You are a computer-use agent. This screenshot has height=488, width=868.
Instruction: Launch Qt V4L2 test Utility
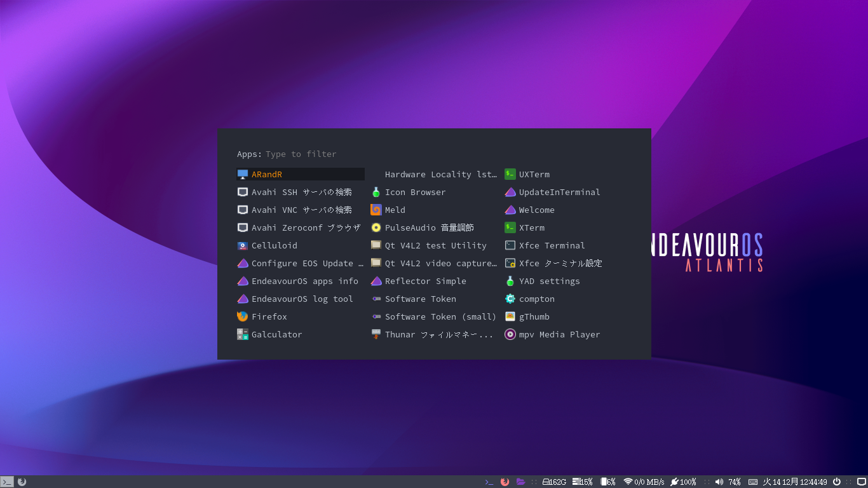[434, 245]
